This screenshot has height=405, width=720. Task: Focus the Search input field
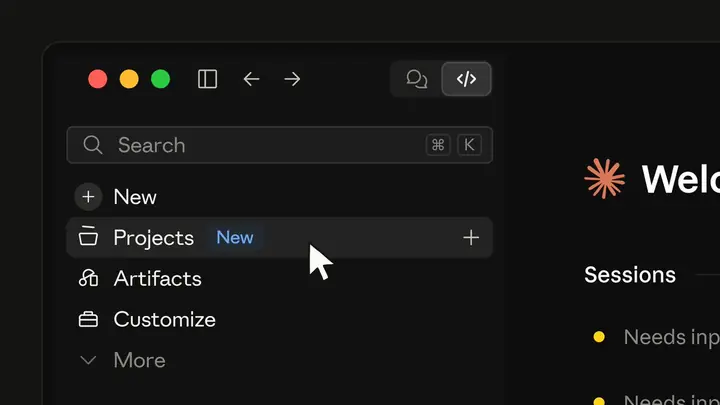[280, 145]
